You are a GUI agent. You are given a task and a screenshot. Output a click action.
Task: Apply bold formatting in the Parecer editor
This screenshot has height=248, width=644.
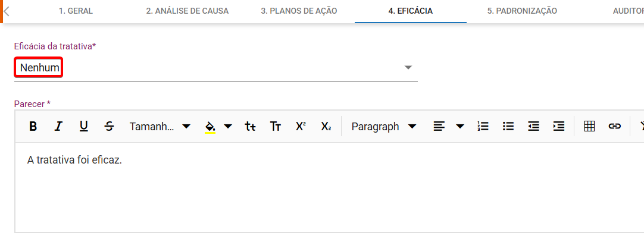pyautogui.click(x=33, y=127)
